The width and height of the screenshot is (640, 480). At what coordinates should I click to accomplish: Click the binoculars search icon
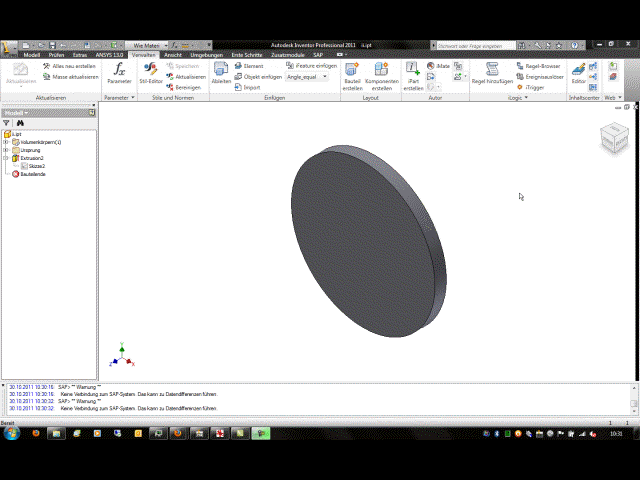click(x=19, y=123)
